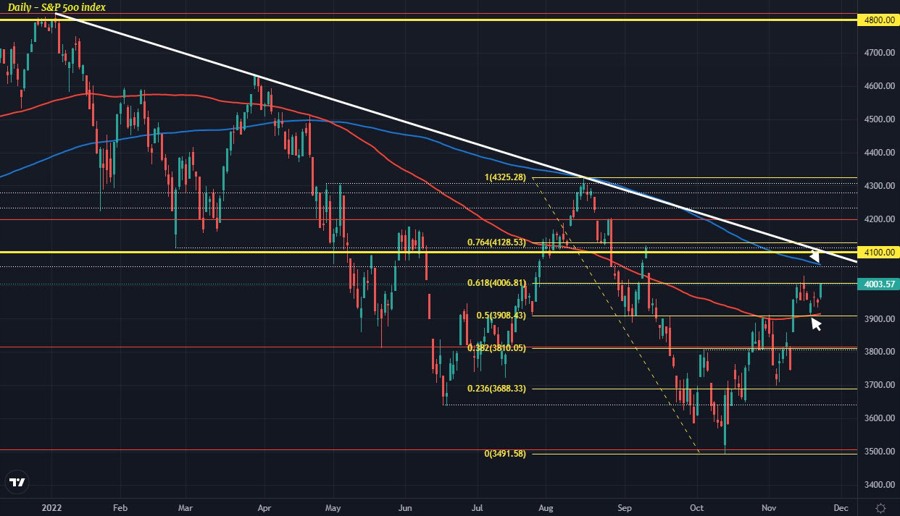This screenshot has width=900, height=516.
Task: Click the 3900.00 price axis value
Action: coord(879,319)
